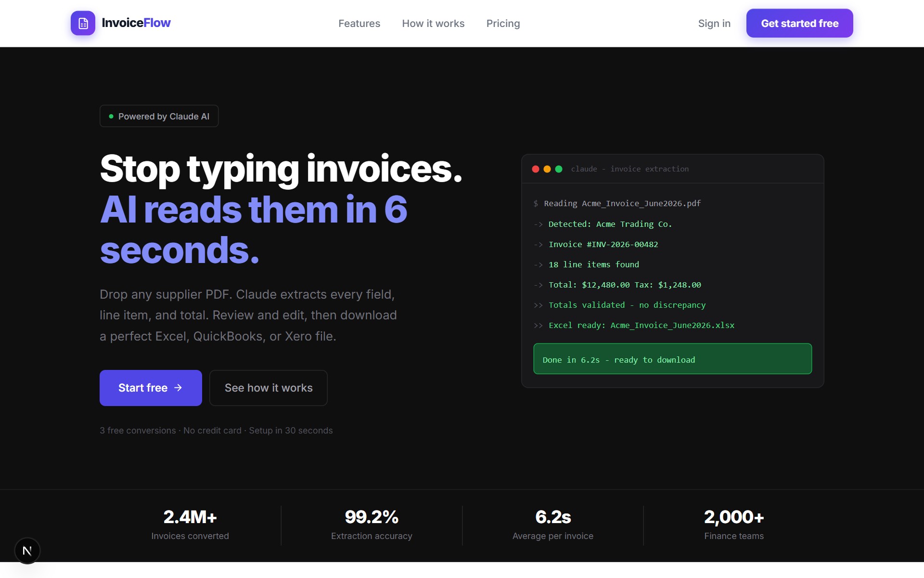The image size is (924, 578).
Task: Click the 'Reading Acme_Invoice_June2026.pdf' terminal line
Action: click(x=617, y=204)
